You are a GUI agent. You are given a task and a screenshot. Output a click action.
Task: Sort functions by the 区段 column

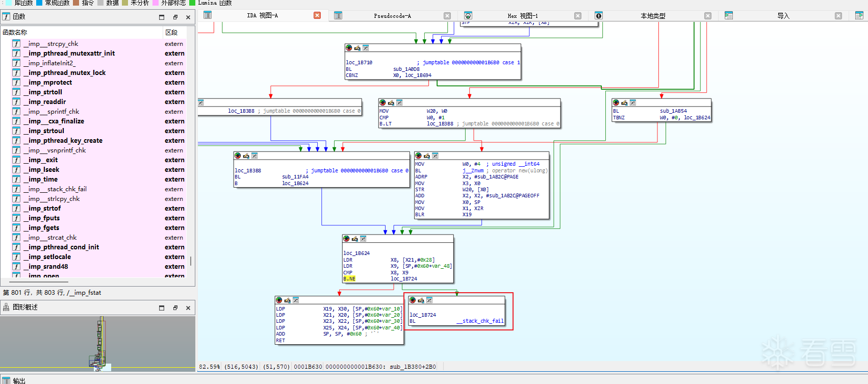point(174,32)
